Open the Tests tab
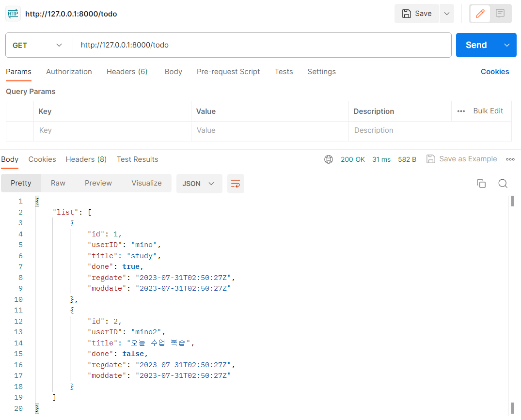Image resolution: width=521 pixels, height=420 pixels. 284,72
